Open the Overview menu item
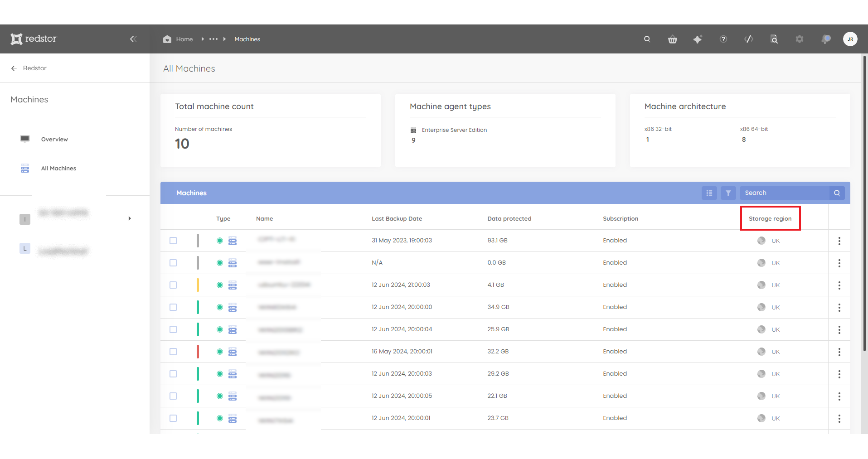 tap(54, 139)
